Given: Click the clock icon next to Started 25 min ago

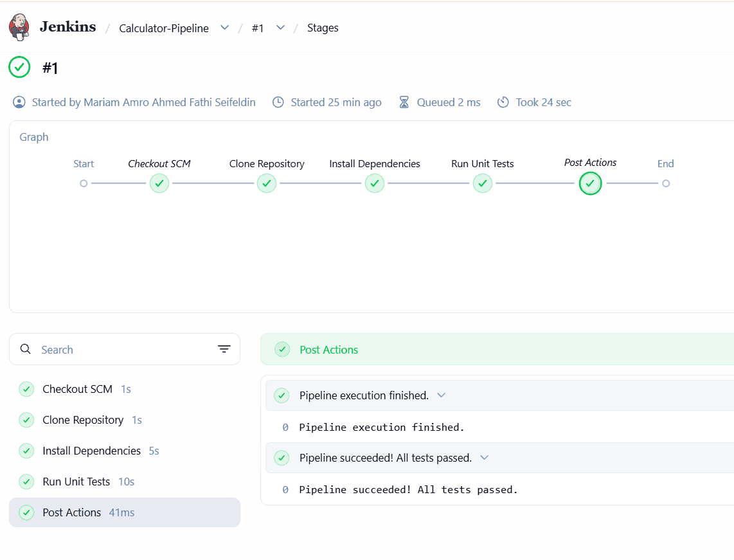Looking at the screenshot, I should pos(278,102).
